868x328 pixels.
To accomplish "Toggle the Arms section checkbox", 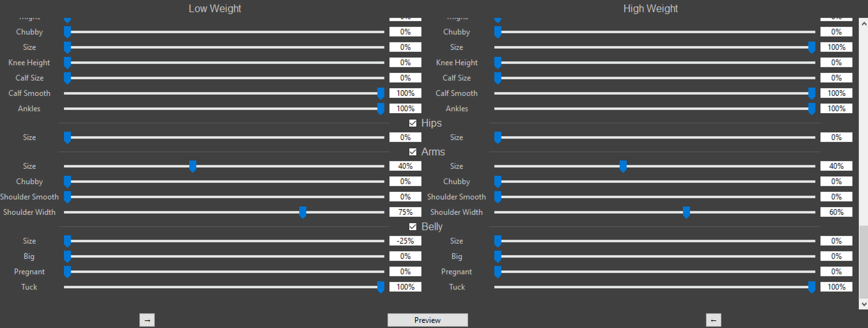I will [413, 152].
